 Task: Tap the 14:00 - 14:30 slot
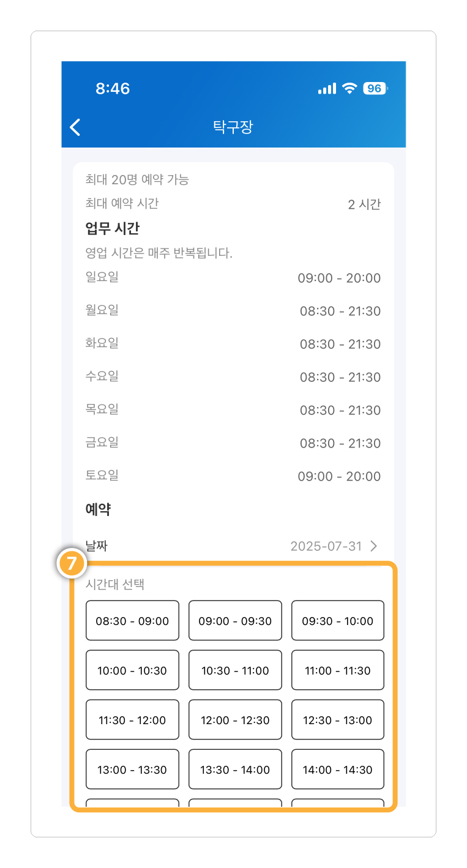[x=338, y=769]
